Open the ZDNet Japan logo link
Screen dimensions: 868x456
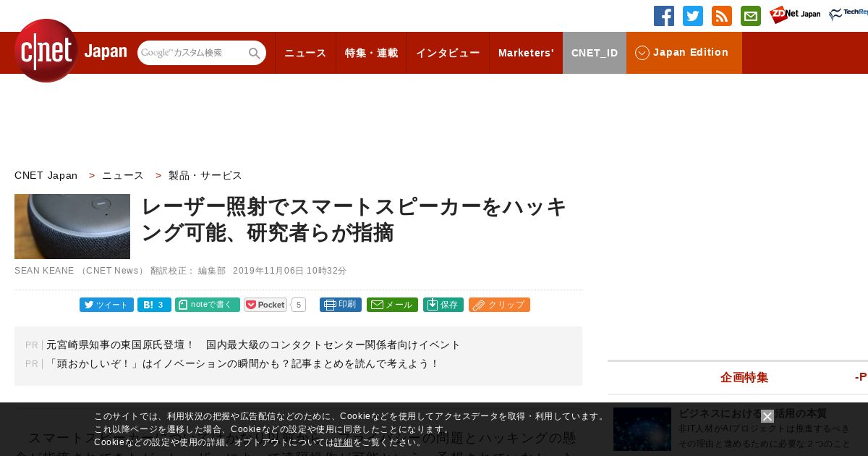[795, 14]
